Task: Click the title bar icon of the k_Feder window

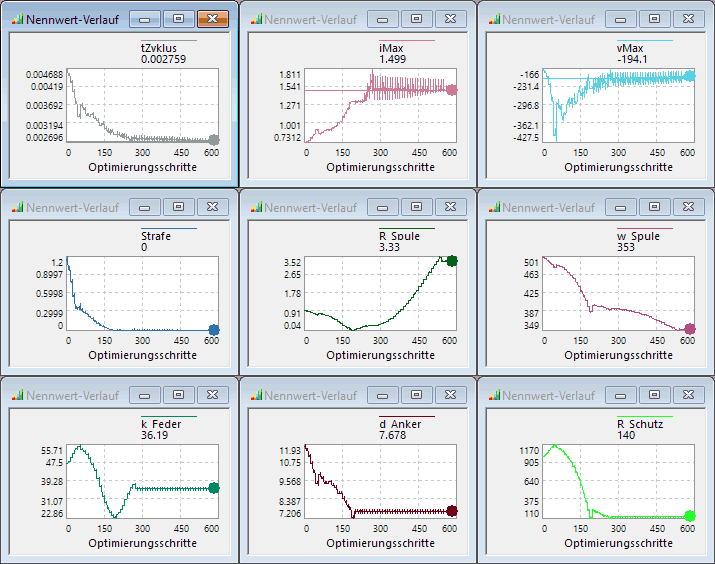Action: [16, 395]
